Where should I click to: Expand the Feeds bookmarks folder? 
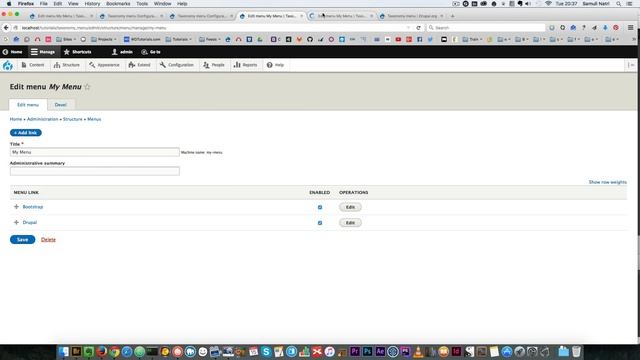pos(209,40)
